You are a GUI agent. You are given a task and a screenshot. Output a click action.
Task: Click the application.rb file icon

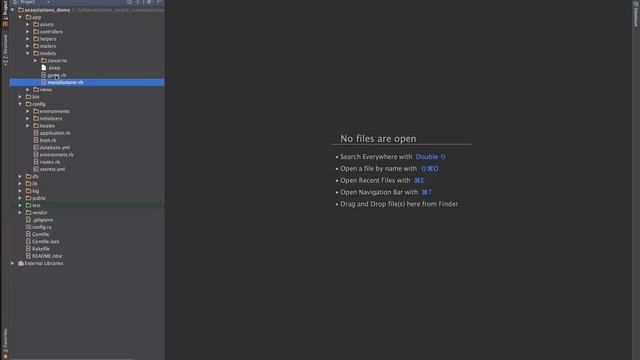tap(36, 133)
